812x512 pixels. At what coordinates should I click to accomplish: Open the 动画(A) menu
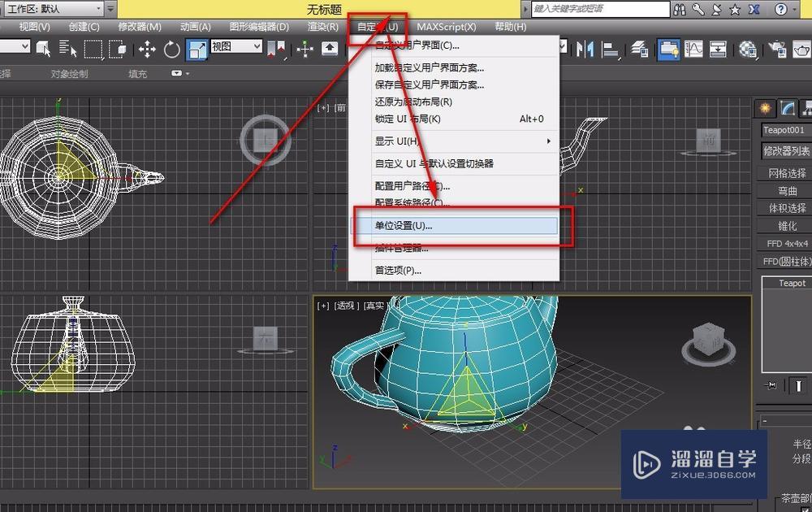click(x=195, y=27)
